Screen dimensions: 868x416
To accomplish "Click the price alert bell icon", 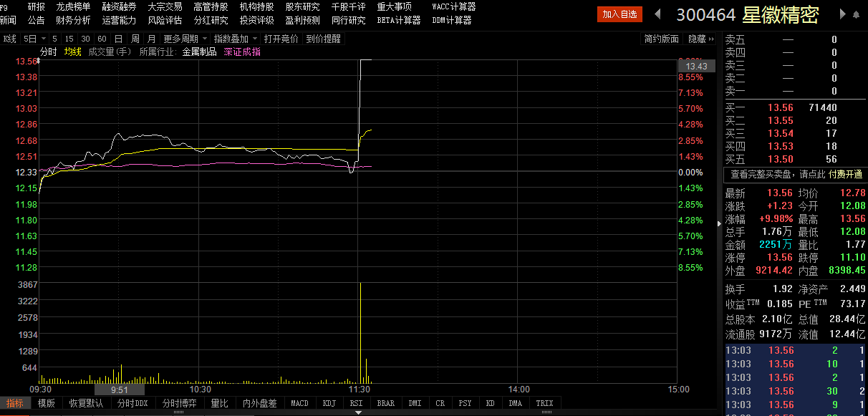I will point(856,14).
